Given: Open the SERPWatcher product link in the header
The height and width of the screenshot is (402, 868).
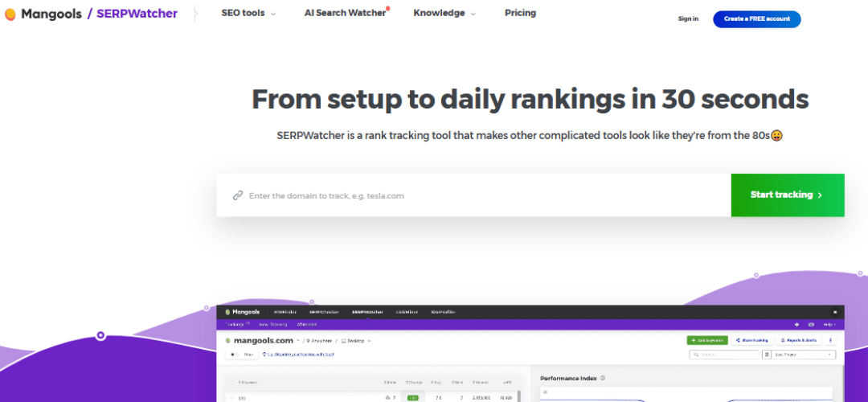Looking at the screenshot, I should tap(137, 14).
